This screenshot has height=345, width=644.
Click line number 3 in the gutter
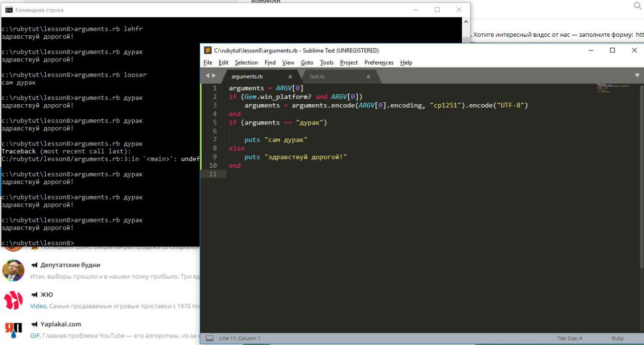[x=215, y=105]
